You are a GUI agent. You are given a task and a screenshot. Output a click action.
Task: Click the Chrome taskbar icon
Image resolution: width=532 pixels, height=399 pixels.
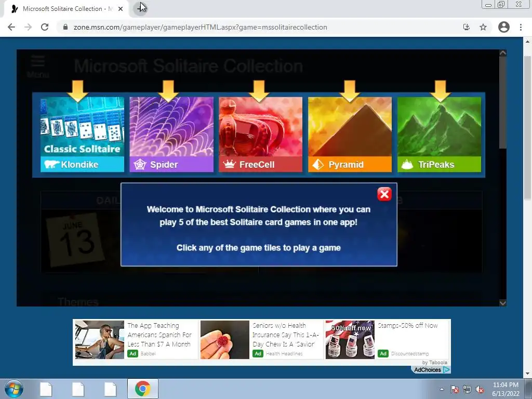pyautogui.click(x=143, y=389)
